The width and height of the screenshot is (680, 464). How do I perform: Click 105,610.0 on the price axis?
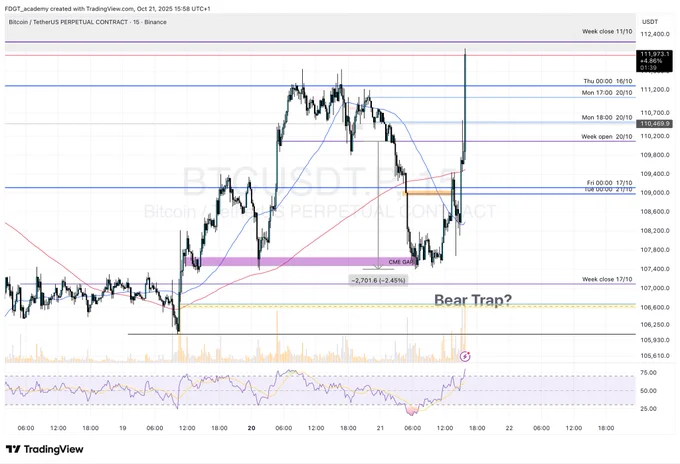click(x=655, y=356)
